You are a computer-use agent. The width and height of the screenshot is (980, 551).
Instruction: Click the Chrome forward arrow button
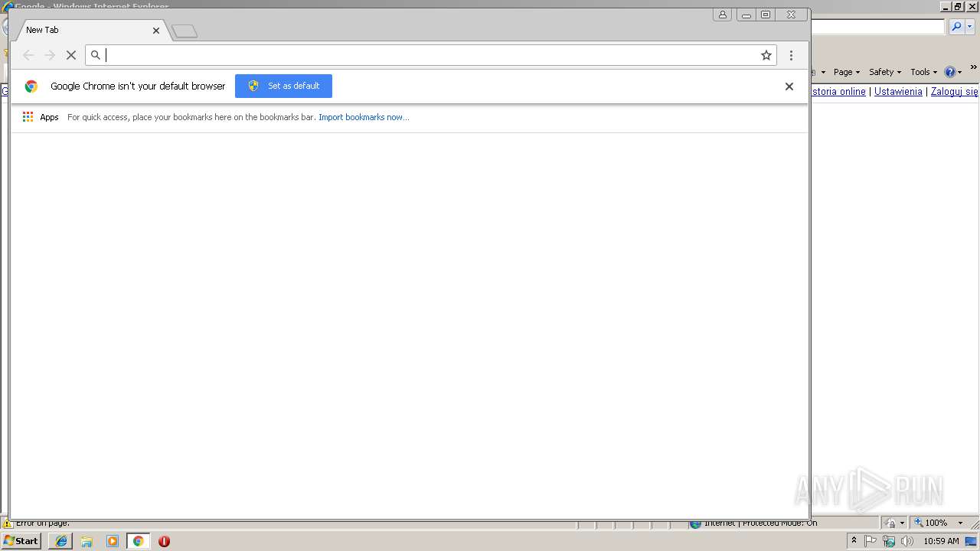[50, 55]
